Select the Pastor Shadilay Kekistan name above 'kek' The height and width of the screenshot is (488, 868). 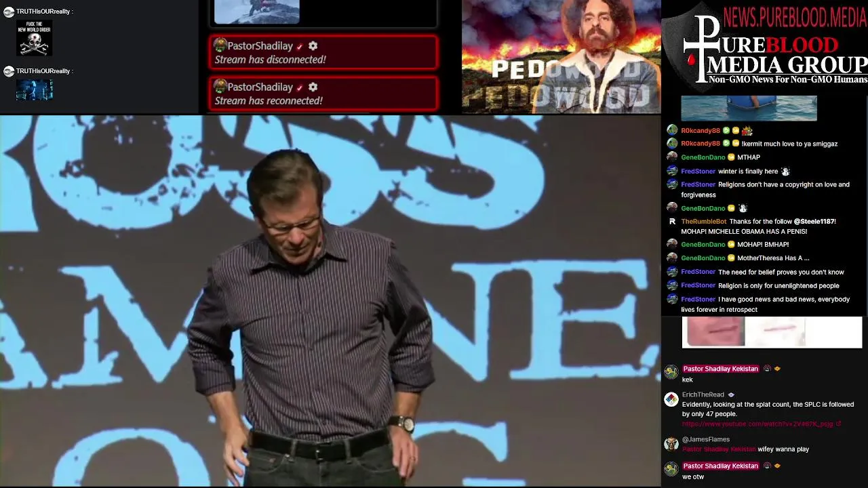pos(720,369)
